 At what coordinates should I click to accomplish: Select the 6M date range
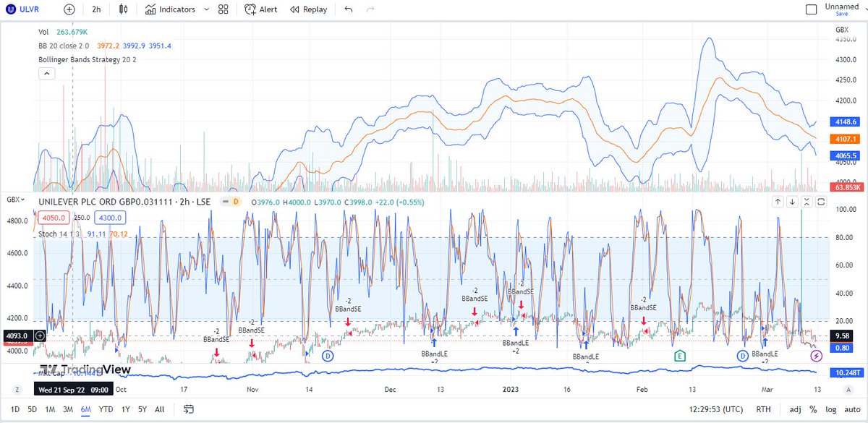86,409
